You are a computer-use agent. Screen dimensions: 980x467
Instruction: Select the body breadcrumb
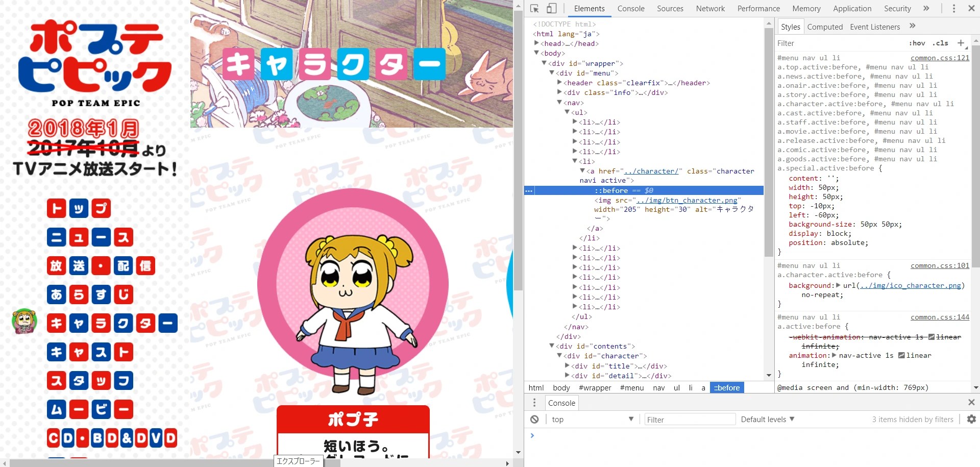point(561,388)
